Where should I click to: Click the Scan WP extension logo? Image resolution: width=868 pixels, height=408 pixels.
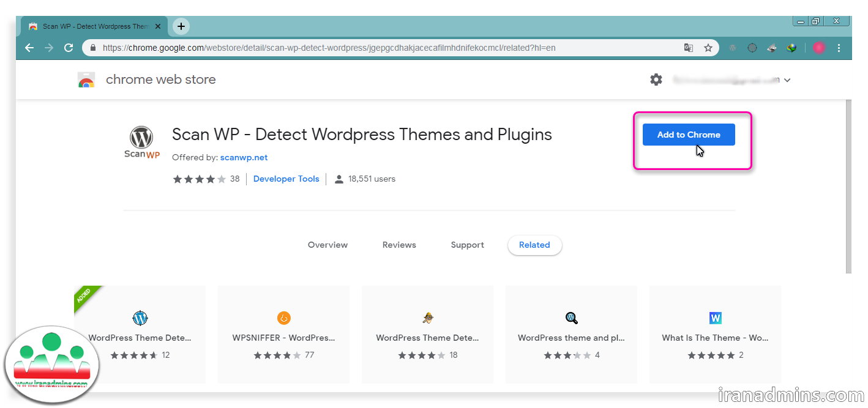coord(142,143)
